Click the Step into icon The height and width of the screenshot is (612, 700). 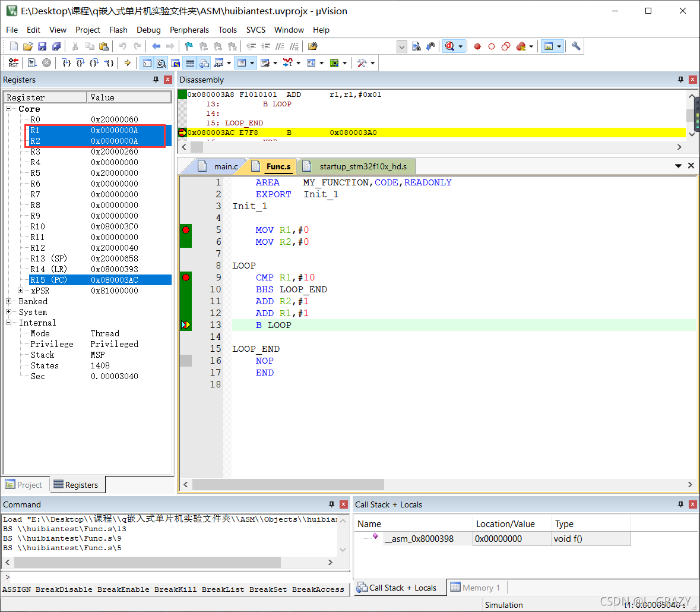point(66,63)
